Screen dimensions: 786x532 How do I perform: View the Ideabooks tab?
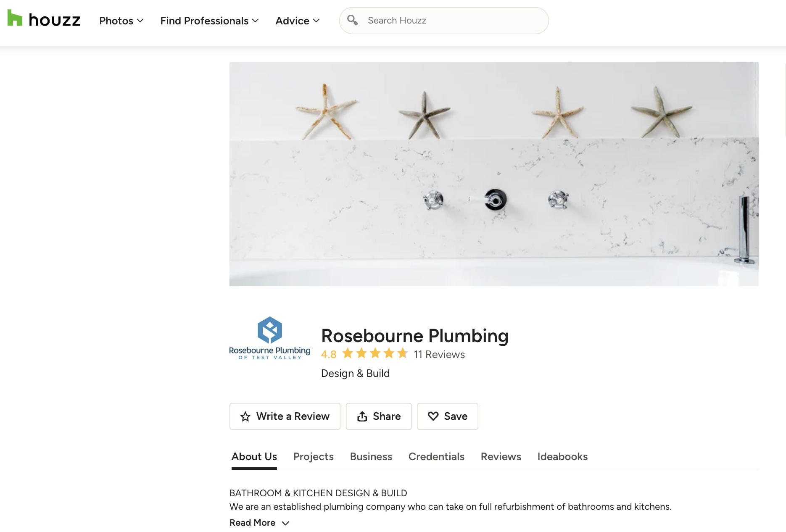(x=562, y=457)
